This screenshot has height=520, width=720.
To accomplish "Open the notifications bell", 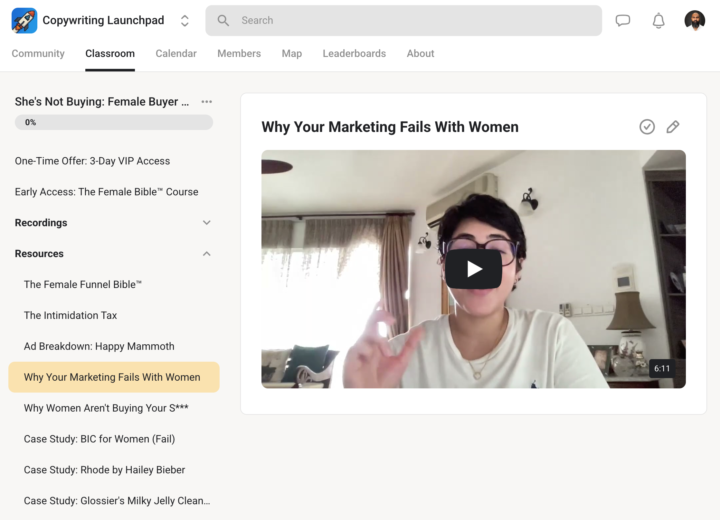I will click(658, 21).
